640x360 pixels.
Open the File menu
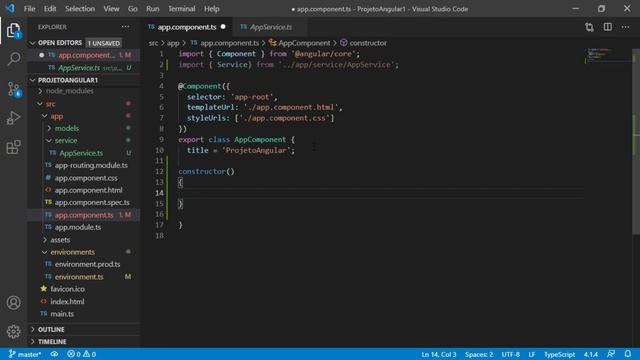29,9
